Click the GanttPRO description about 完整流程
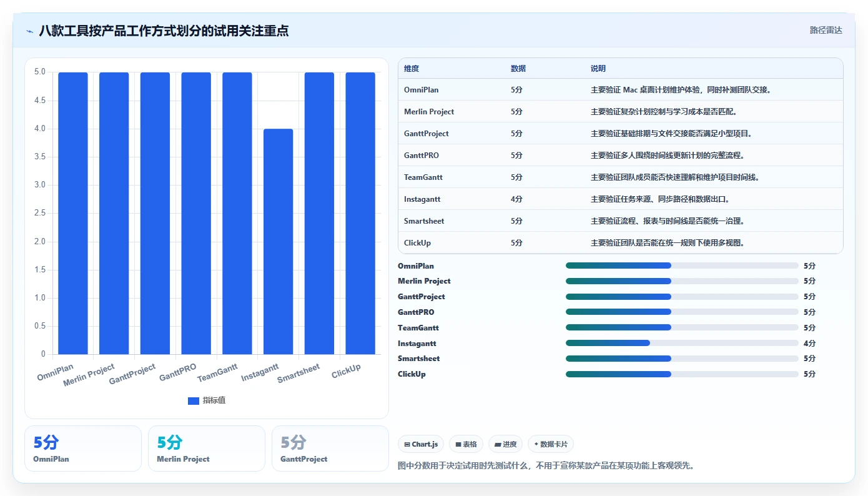 coord(668,156)
